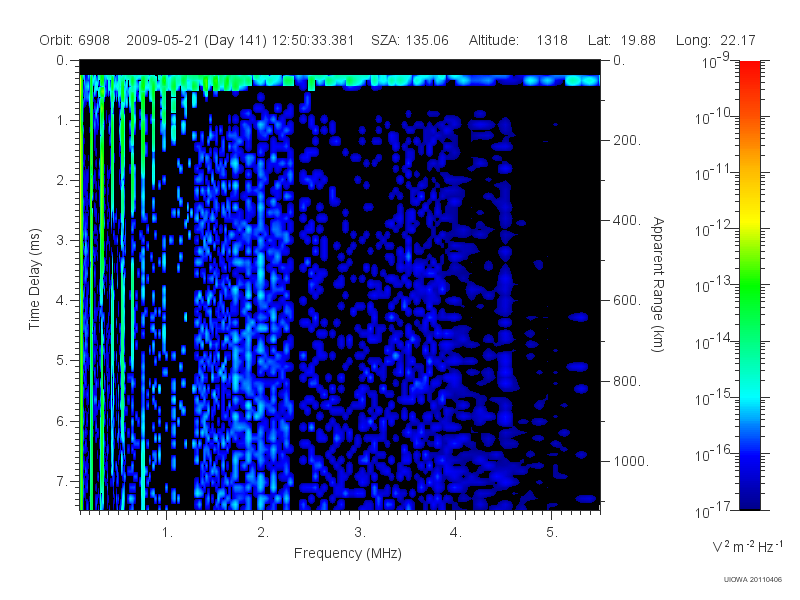Viewport: 800px width, 600px height.
Task: Click the 800. tick on apparent range axis
Action: tap(627, 381)
